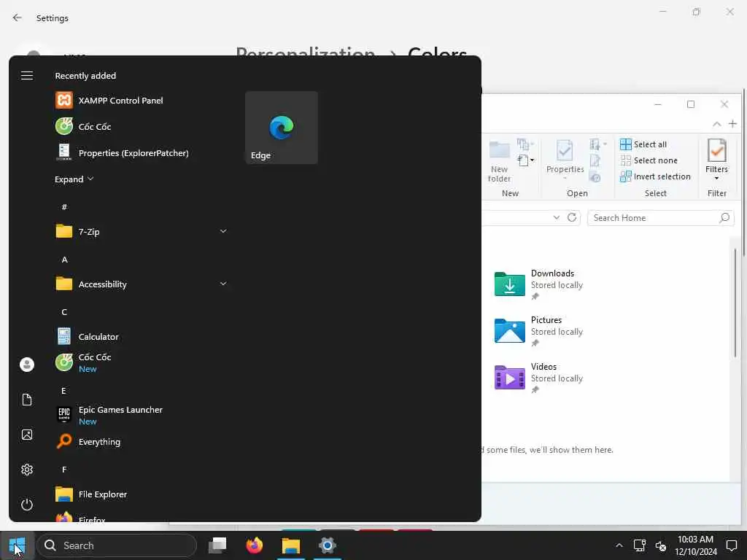Screen dimensions: 747x560
Task: Open the notification center icon
Action: [732, 545]
